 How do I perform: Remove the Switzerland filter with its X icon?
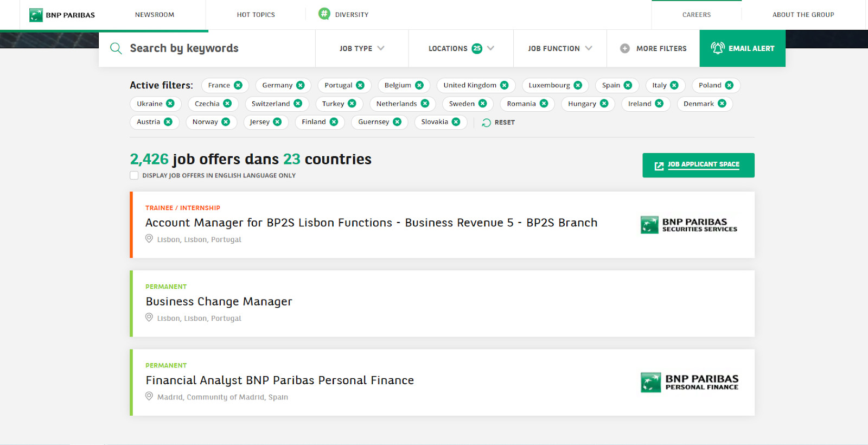pos(298,103)
